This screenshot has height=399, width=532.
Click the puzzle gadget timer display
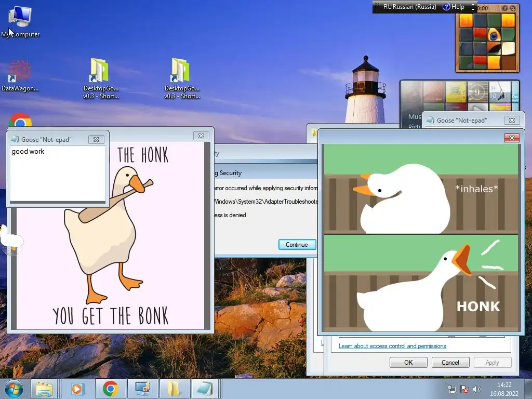tap(482, 8)
